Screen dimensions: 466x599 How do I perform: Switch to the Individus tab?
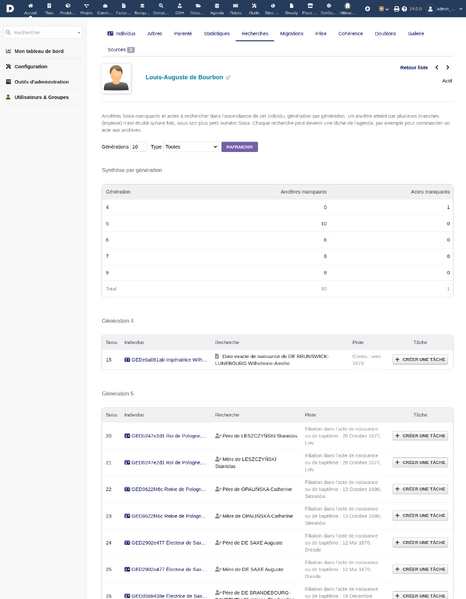tap(121, 34)
